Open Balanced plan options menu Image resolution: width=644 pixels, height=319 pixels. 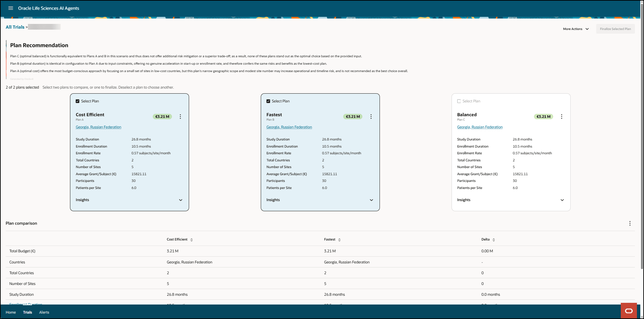pos(562,117)
